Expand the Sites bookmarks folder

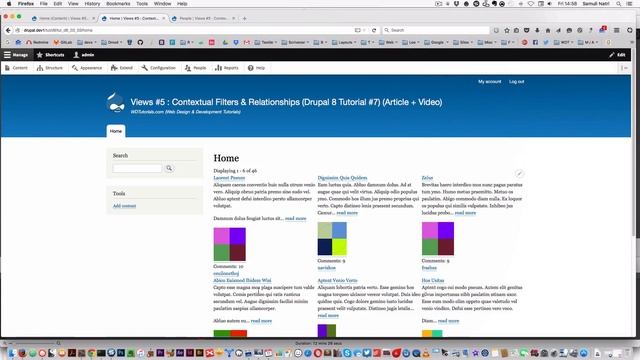pyautogui.click(x=463, y=42)
